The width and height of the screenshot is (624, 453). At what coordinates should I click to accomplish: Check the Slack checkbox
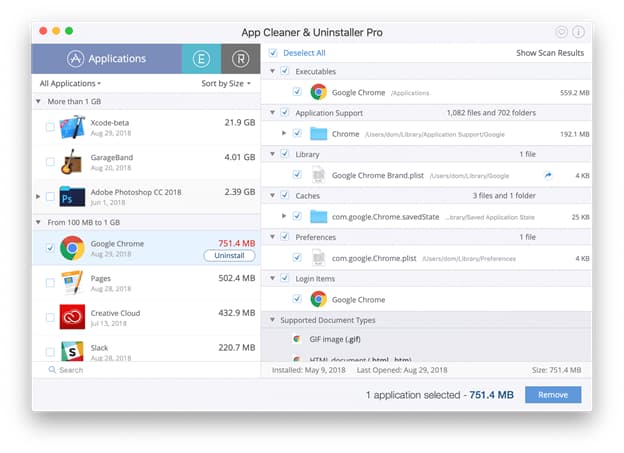click(x=50, y=352)
